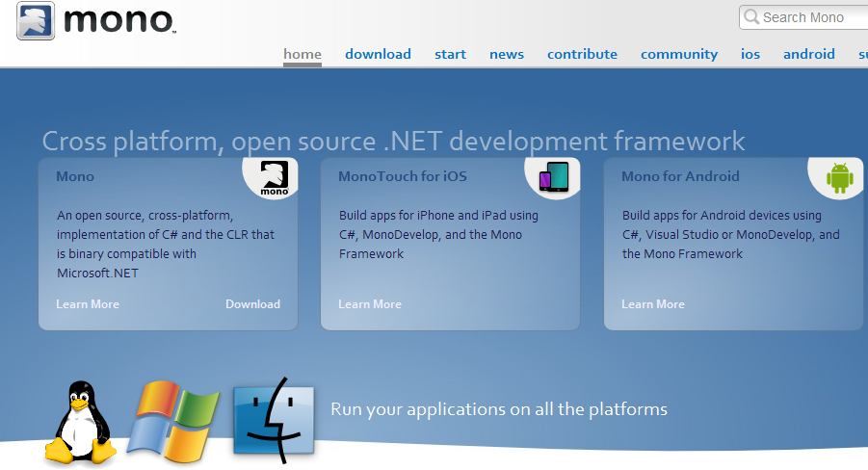Click 'Build apps for Android devices' description
Image resolution: width=868 pixels, height=470 pixels.
[730, 235]
